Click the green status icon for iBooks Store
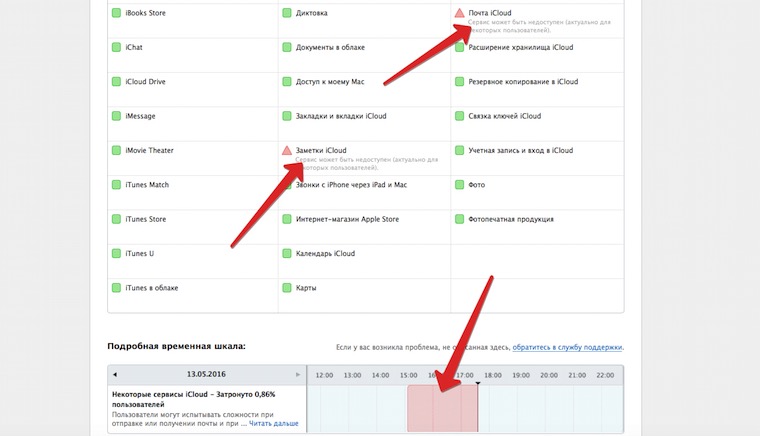Screen dimensions: 760x436 [116, 13]
